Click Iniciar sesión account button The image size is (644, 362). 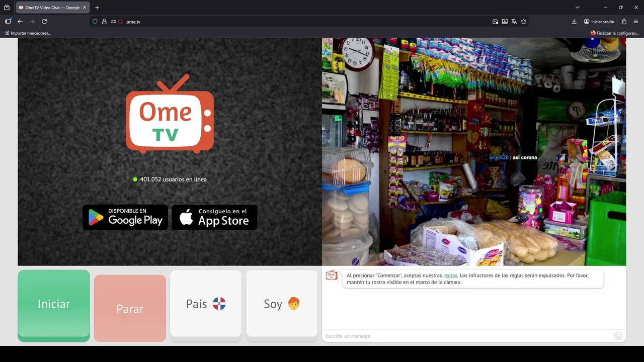point(599,22)
